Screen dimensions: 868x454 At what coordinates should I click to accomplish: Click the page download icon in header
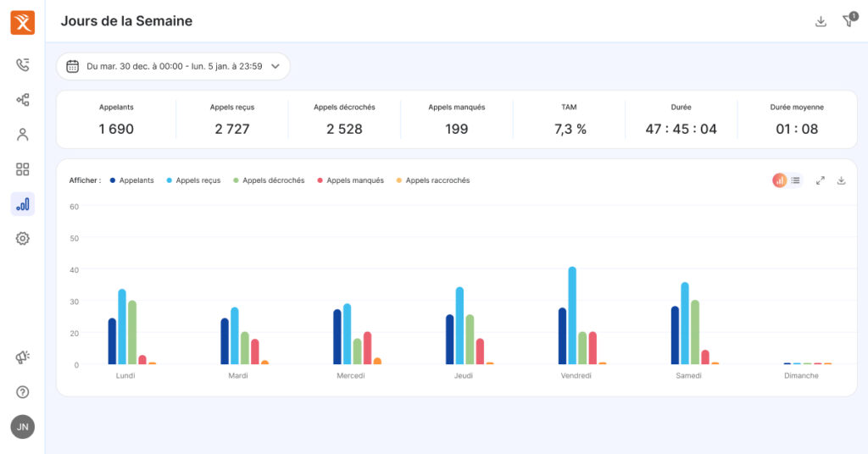(x=821, y=21)
